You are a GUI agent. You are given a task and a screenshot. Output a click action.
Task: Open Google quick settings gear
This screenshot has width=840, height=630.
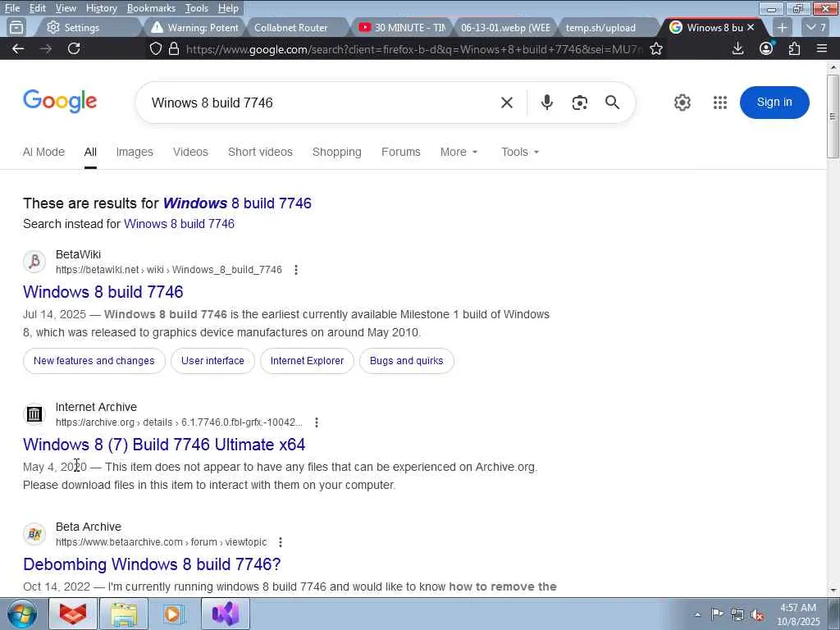682,103
